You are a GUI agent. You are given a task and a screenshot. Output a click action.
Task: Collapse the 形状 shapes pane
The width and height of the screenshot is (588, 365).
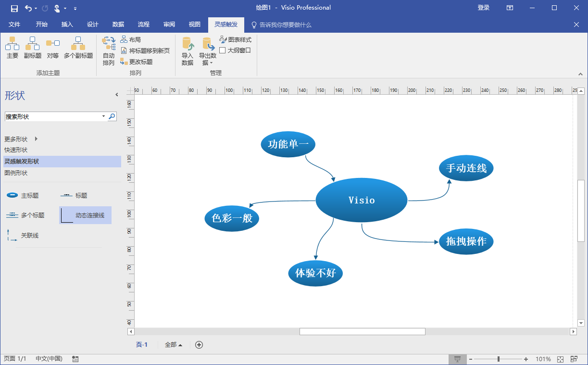[116, 95]
